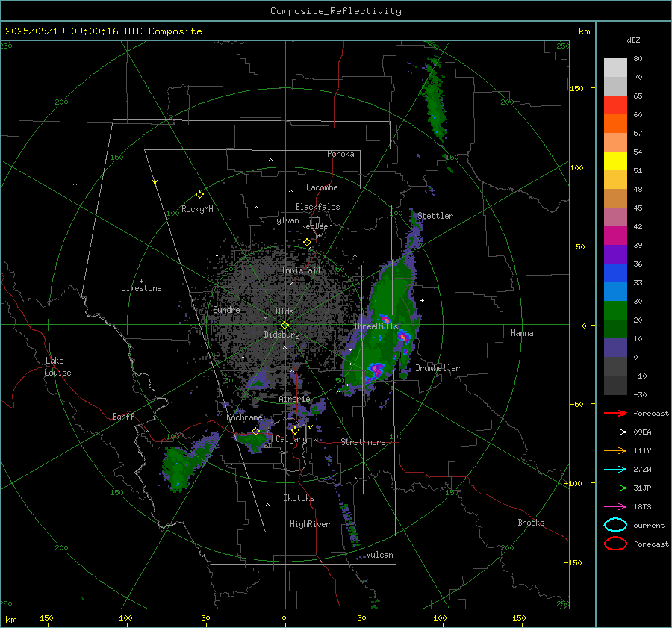Click the green 31JP arrow icon
This screenshot has width=672, height=628.
click(x=615, y=488)
